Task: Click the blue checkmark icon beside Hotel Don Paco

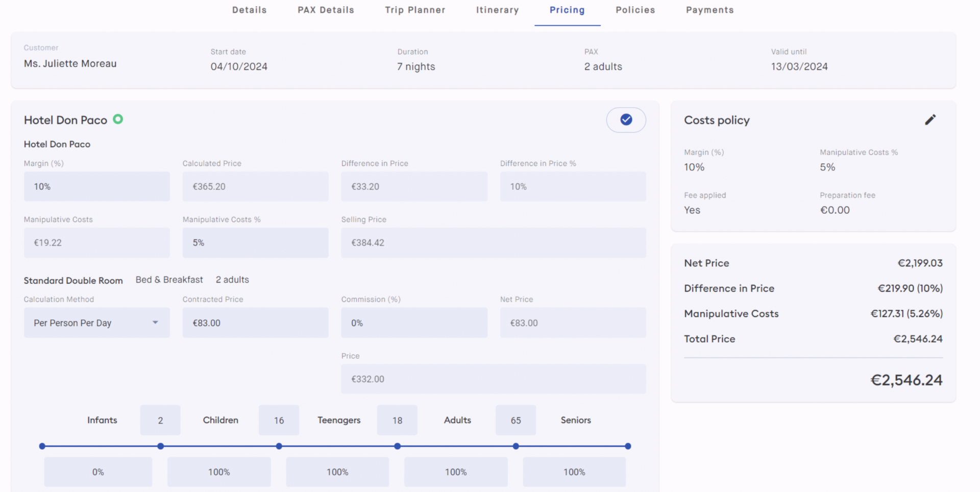Action: point(626,120)
